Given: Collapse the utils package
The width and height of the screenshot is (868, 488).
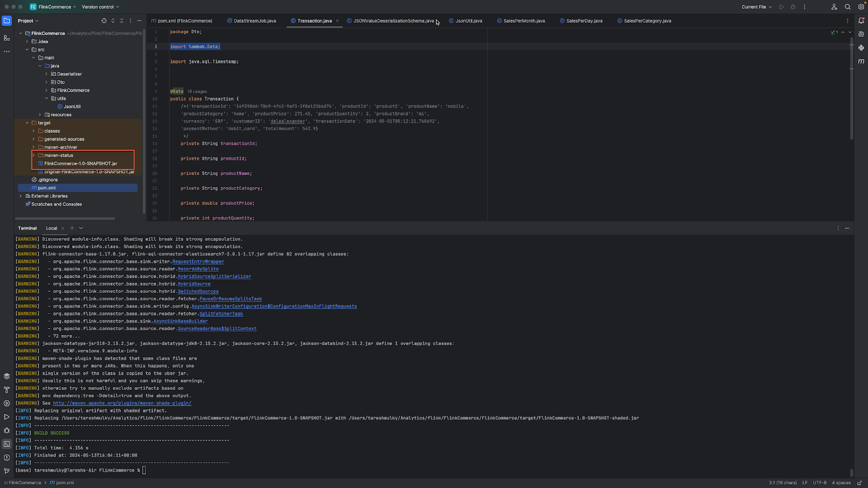Looking at the screenshot, I should pyautogui.click(x=47, y=98).
